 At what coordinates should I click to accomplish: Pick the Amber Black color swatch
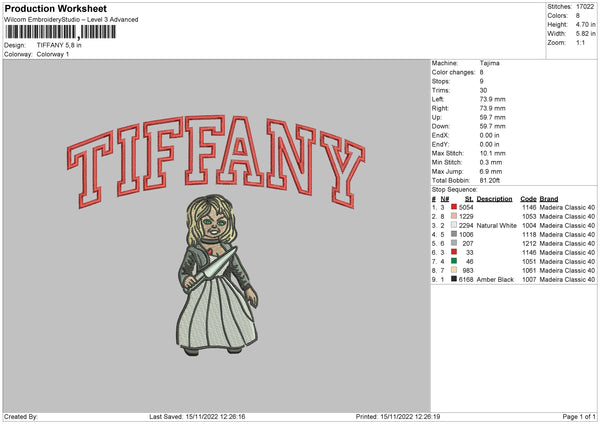click(x=452, y=279)
